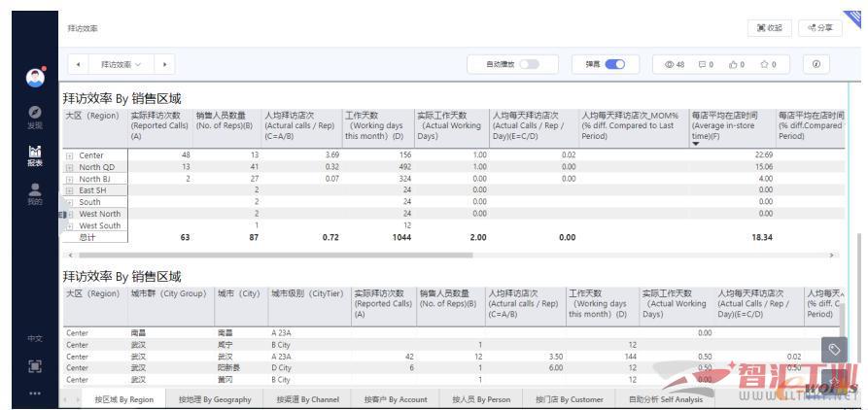868x410 pixels.
Task: Click the 3.69 calls per rep value
Action: [332, 155]
